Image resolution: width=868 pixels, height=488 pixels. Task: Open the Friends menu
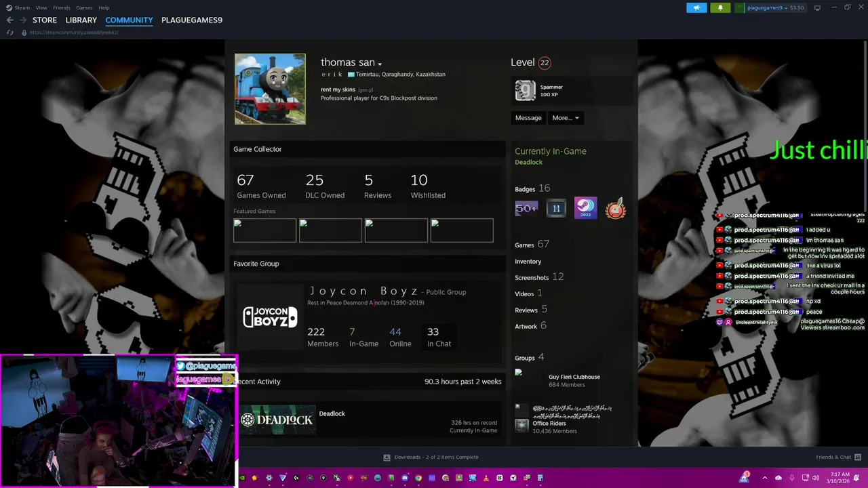62,7
